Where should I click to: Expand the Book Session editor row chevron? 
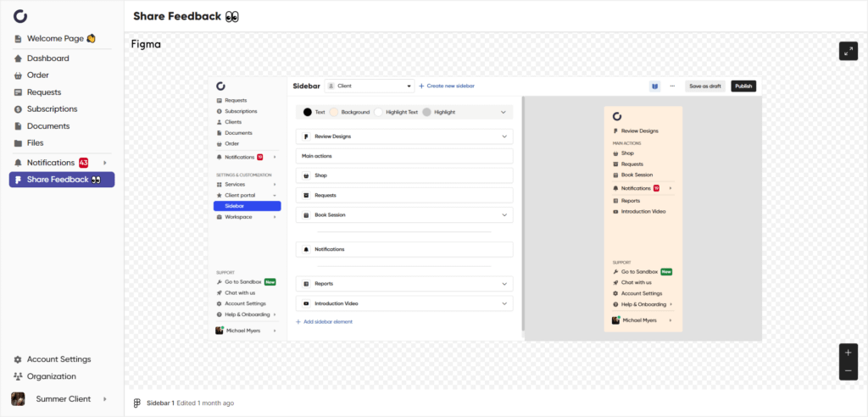[x=504, y=215]
